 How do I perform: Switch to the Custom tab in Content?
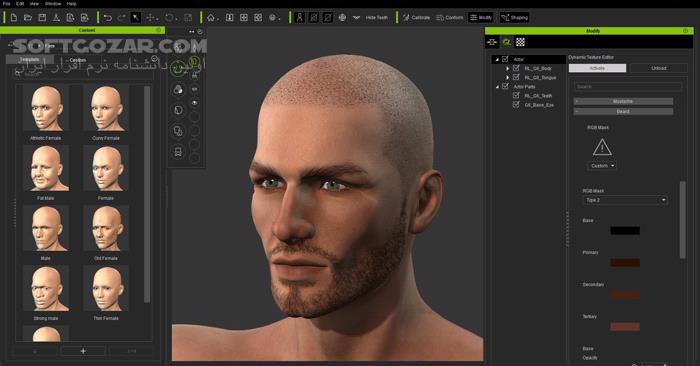click(x=77, y=60)
